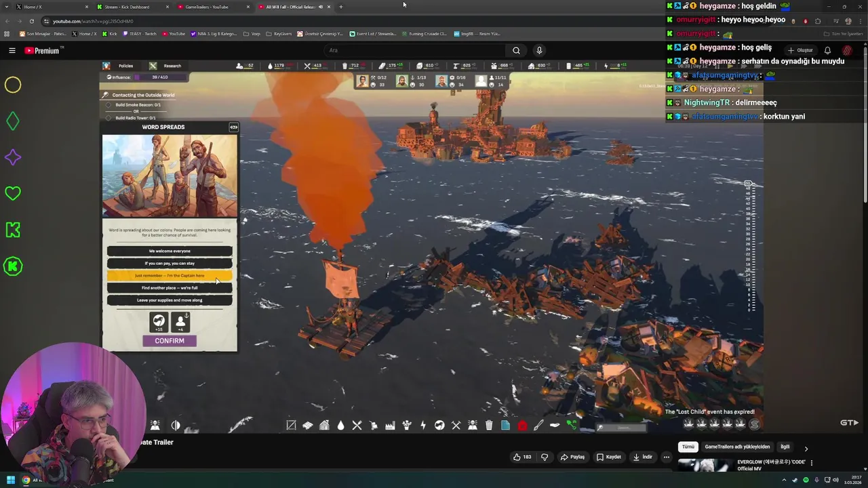This screenshot has width=868, height=488.
Task: Select the paintbrush tool in game toolbar
Action: (x=538, y=425)
